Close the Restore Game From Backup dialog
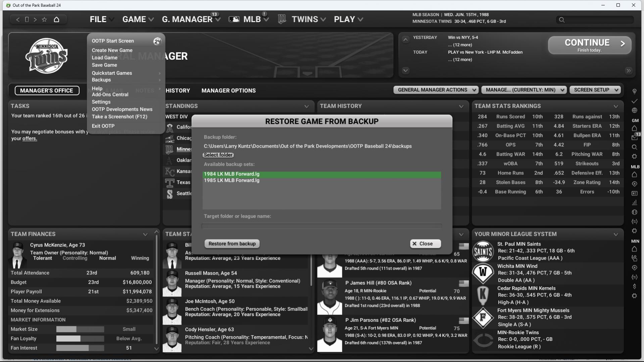 tap(426, 244)
